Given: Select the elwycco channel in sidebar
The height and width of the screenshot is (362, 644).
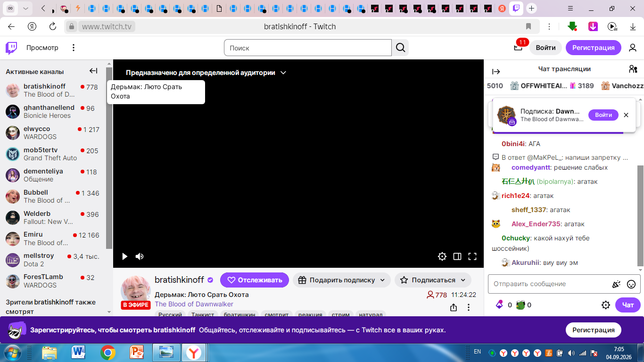Looking at the screenshot, I should click(52, 132).
